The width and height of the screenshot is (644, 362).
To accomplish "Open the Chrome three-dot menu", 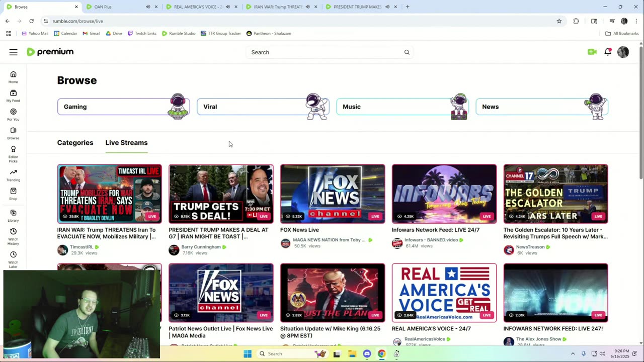I will 636,21.
